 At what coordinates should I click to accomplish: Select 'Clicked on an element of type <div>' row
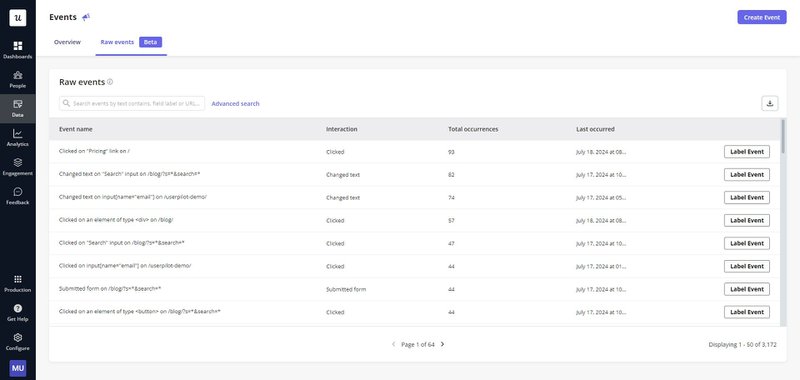pyautogui.click(x=414, y=220)
